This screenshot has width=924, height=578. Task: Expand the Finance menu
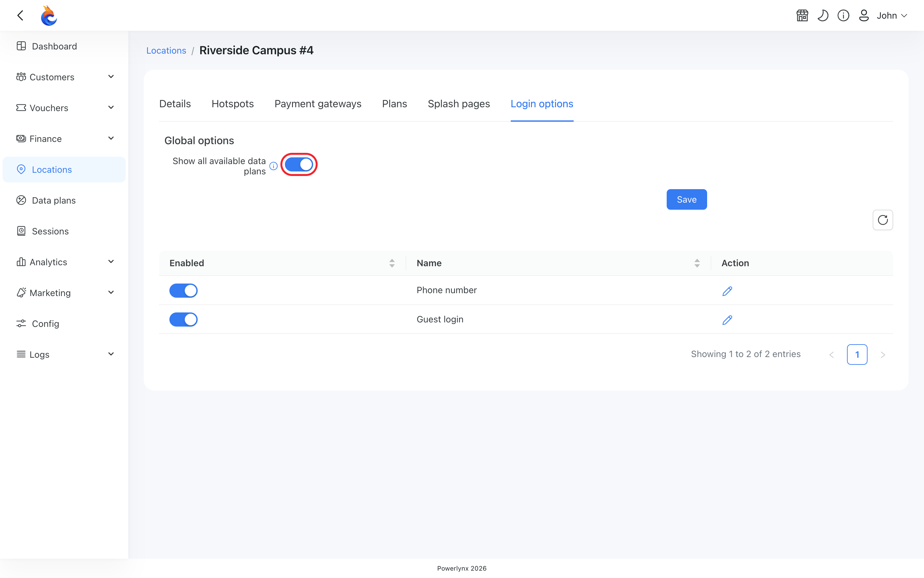[64, 139]
